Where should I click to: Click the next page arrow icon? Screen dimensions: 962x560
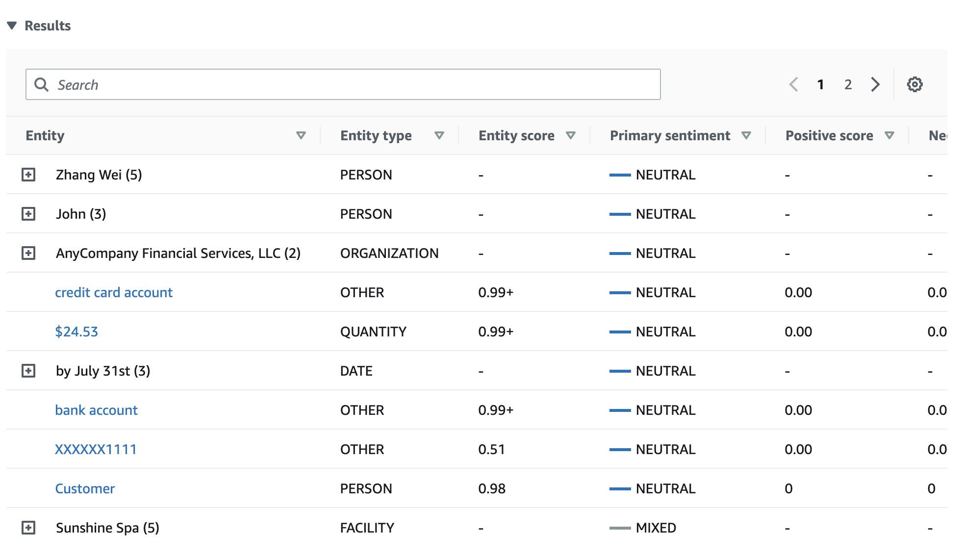coord(875,84)
